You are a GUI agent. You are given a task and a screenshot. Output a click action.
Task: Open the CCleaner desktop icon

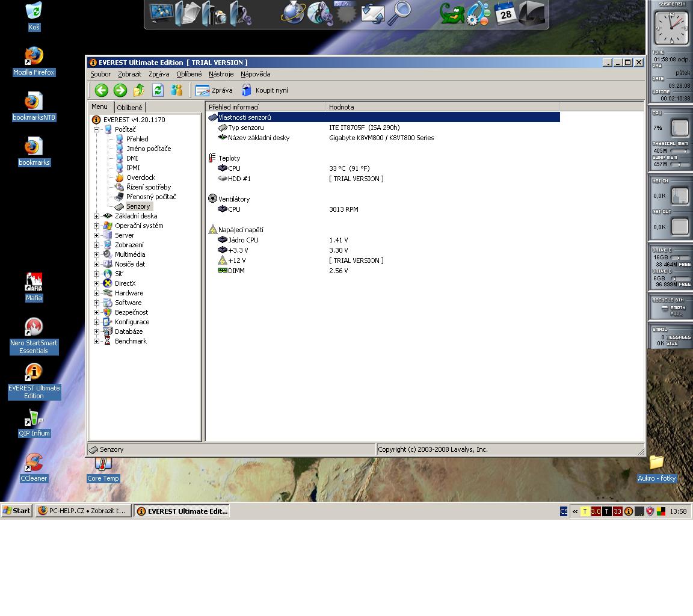click(x=34, y=468)
